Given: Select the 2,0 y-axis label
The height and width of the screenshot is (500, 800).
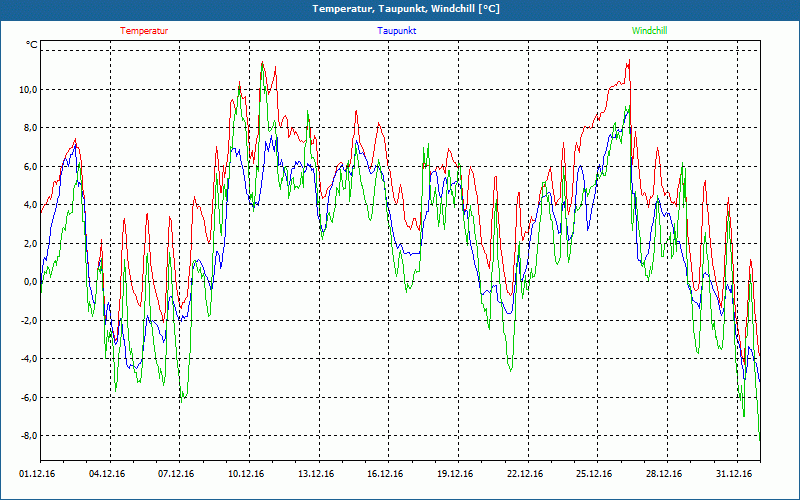Looking at the screenshot, I should [30, 243].
